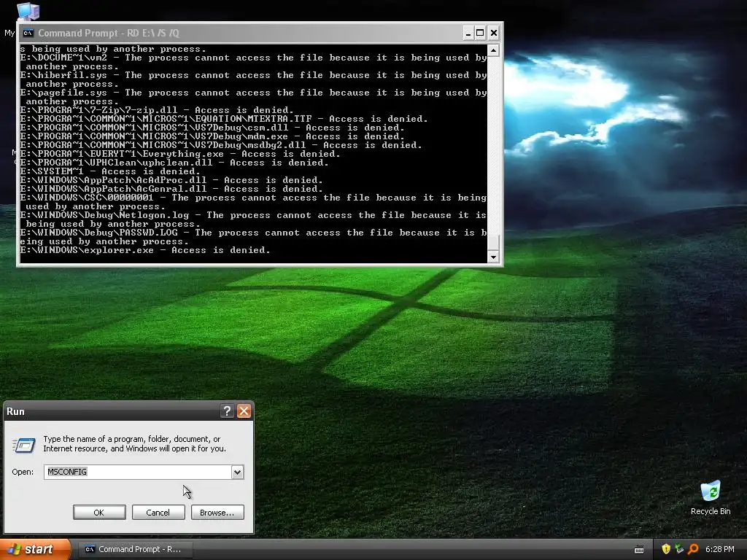
Task: Click the Everything.exe access denied line
Action: click(x=180, y=154)
